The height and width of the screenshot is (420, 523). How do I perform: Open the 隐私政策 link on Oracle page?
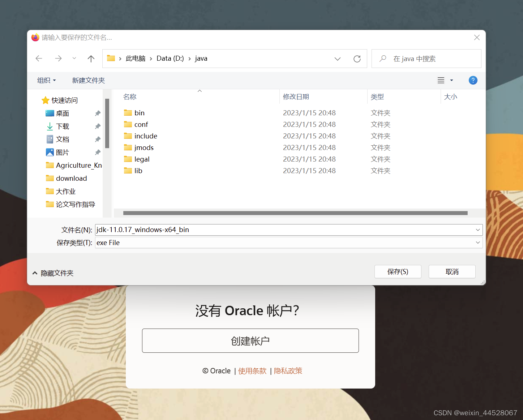288,371
